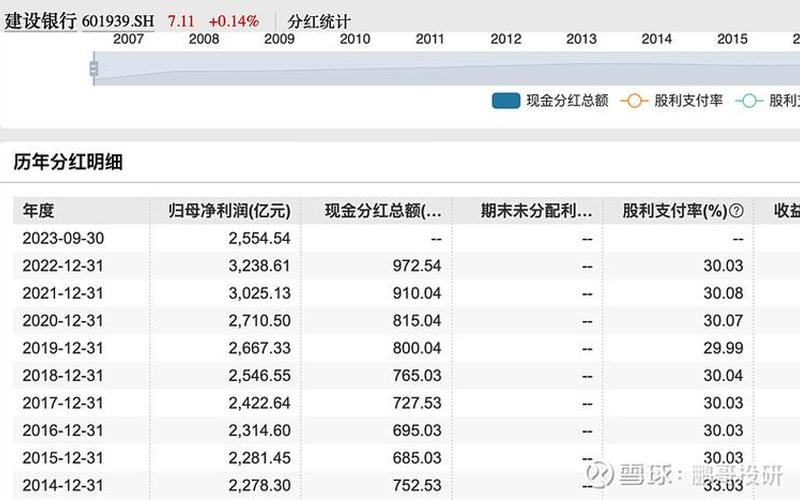
Task: Click payout ratio 29.99
Action: coord(723,348)
